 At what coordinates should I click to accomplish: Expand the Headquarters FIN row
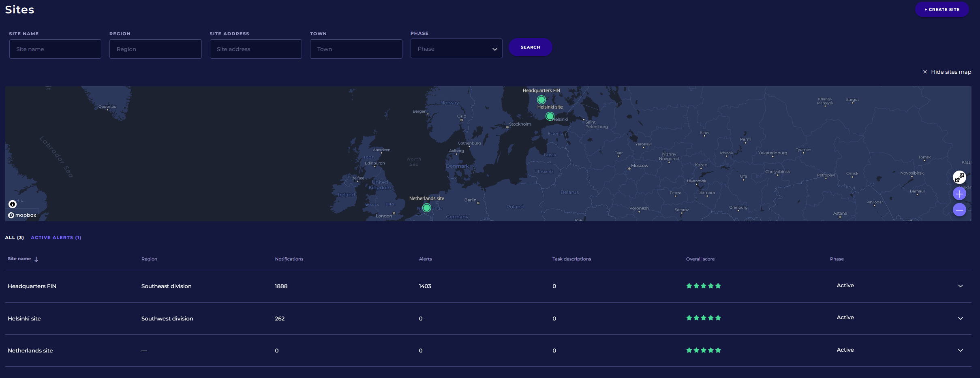click(x=960, y=286)
